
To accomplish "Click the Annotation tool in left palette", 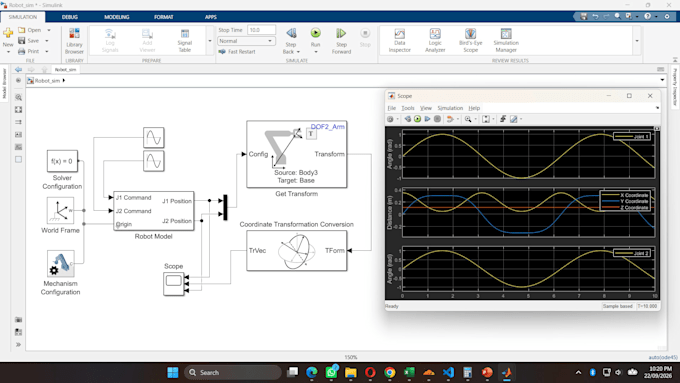I will (x=18, y=134).
